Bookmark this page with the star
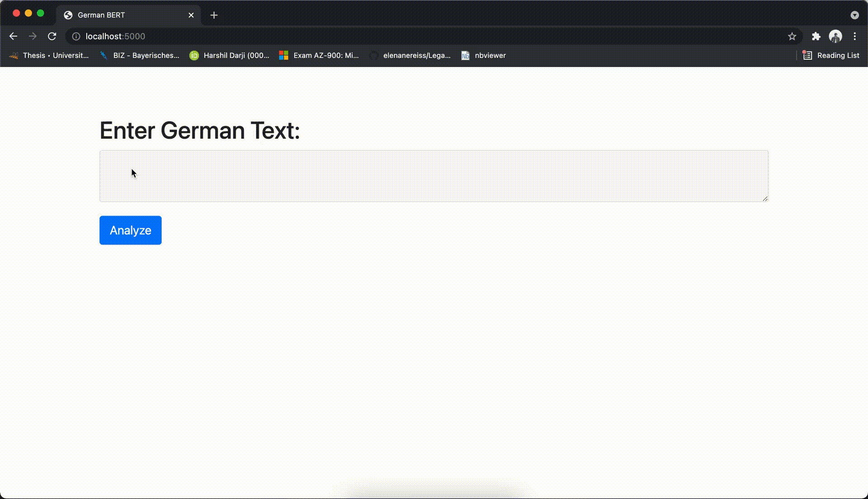Viewport: 868px width, 499px height. pyautogui.click(x=792, y=36)
